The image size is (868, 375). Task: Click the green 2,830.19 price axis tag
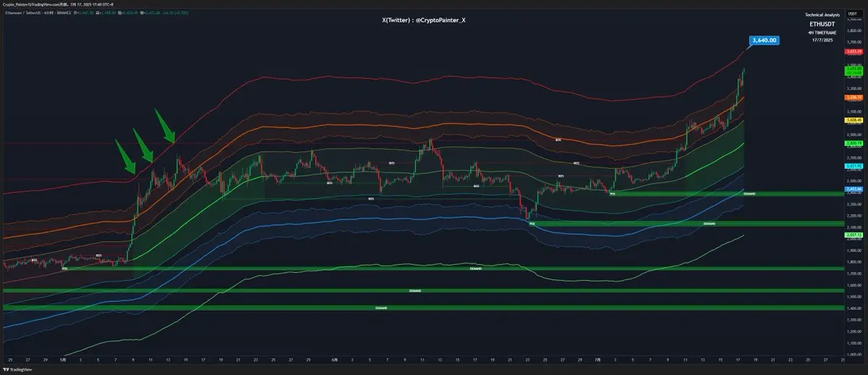(x=853, y=143)
